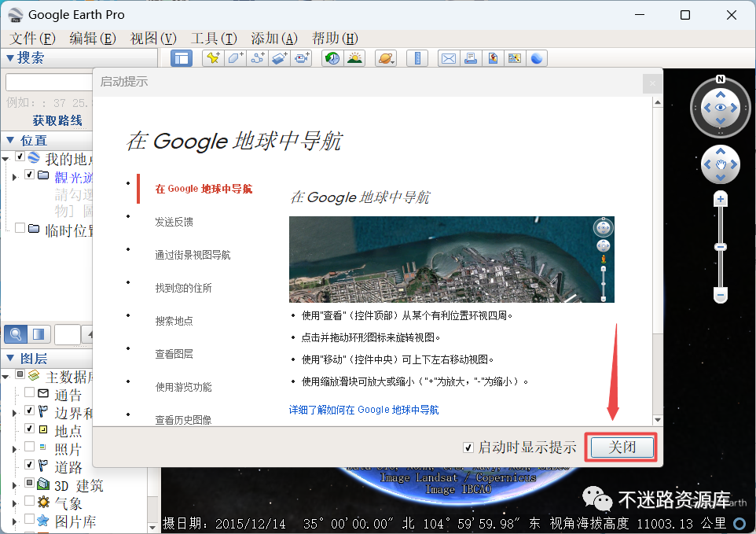The height and width of the screenshot is (534, 756).
Task: Click 获取路线 link
Action: (x=57, y=120)
